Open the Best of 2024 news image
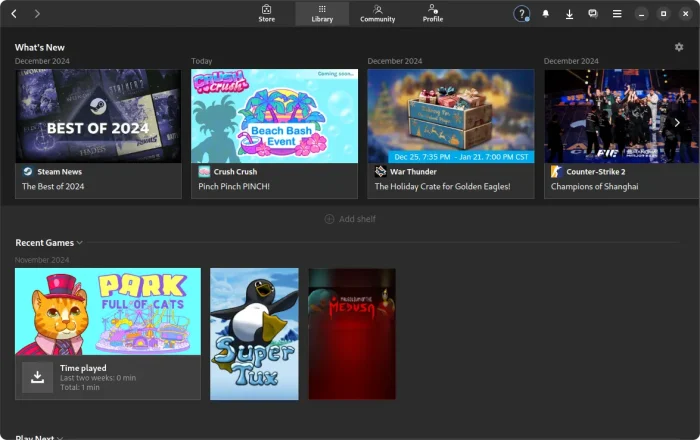The height and width of the screenshot is (440, 700). (x=98, y=116)
